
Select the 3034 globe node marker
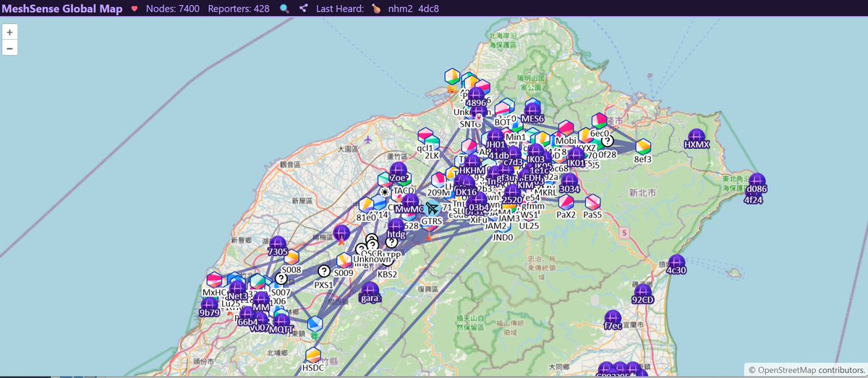click(569, 179)
